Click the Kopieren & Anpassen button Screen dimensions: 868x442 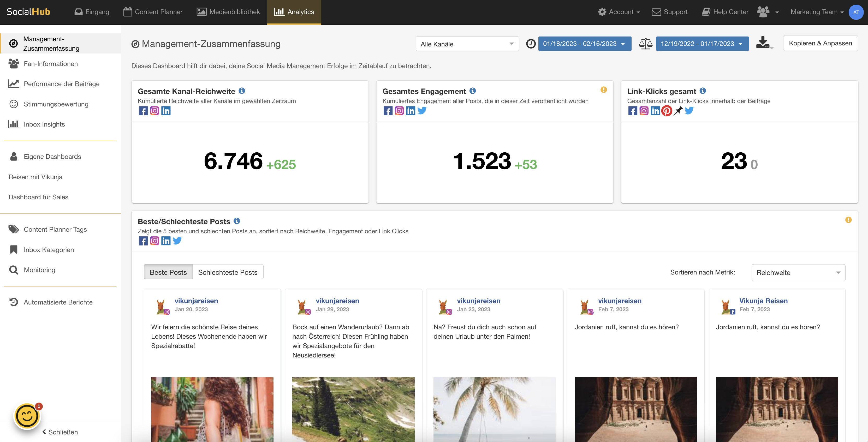(x=820, y=43)
